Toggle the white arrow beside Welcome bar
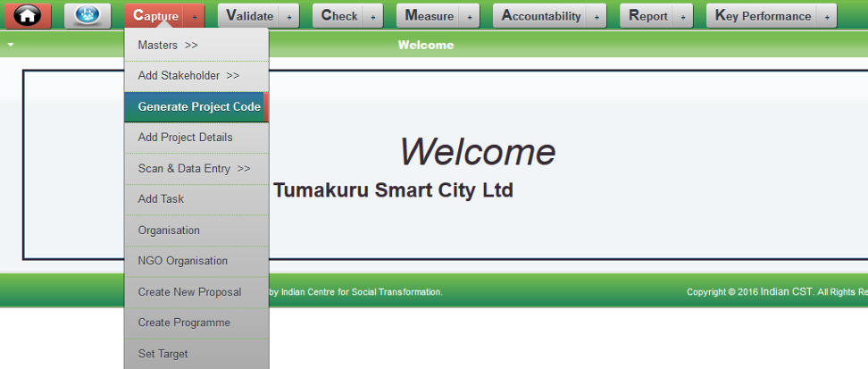This screenshot has width=868, height=369. [9, 45]
